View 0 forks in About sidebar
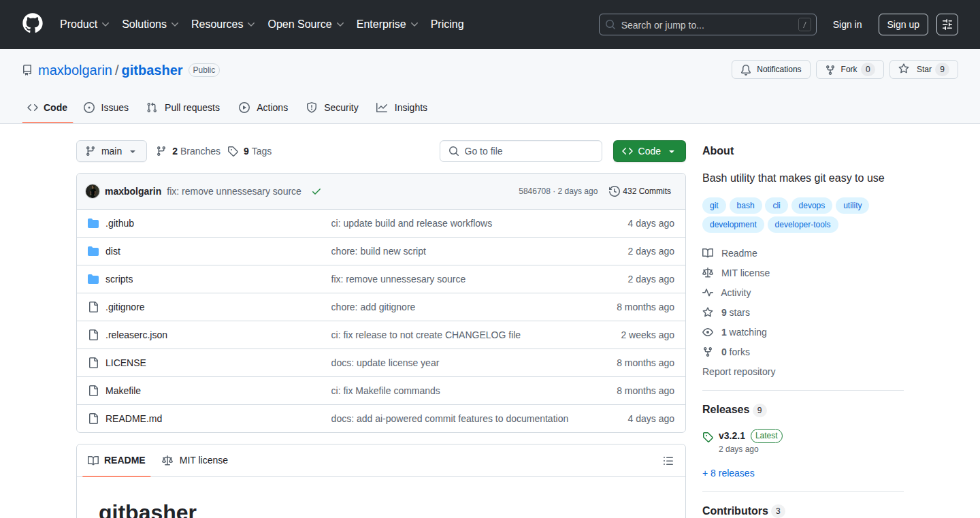980x518 pixels. (726, 352)
